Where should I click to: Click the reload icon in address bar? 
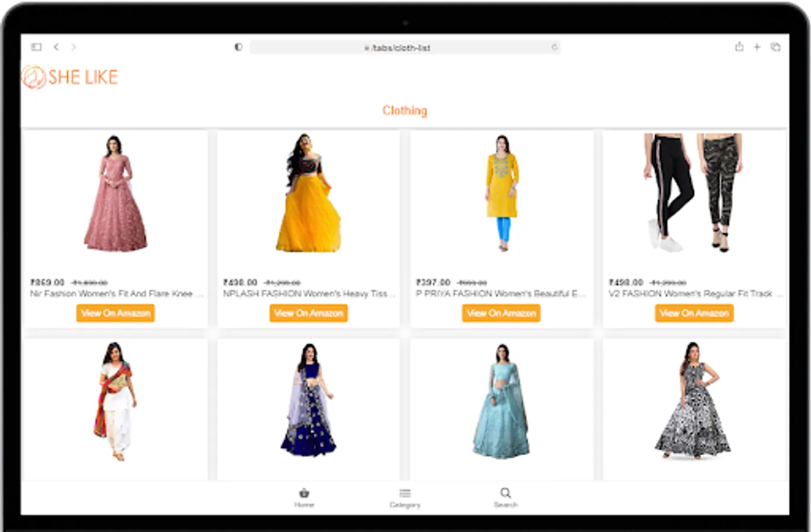pyautogui.click(x=554, y=47)
